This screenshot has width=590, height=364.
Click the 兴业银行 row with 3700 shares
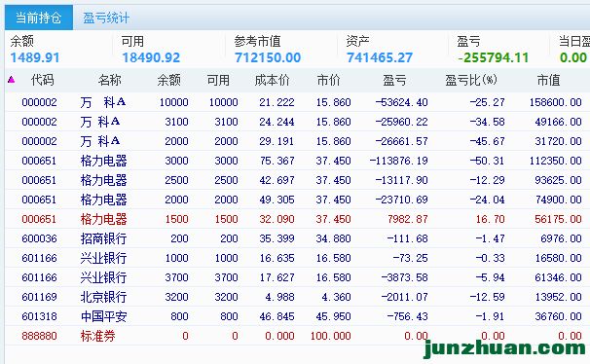point(297,277)
